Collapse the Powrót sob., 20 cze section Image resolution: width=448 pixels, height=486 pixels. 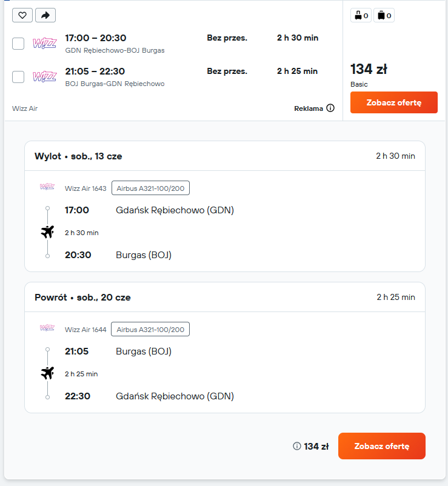225,297
